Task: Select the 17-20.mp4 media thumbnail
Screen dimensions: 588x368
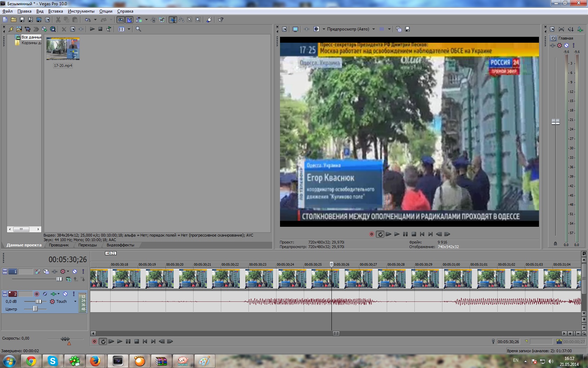Action: pyautogui.click(x=63, y=49)
